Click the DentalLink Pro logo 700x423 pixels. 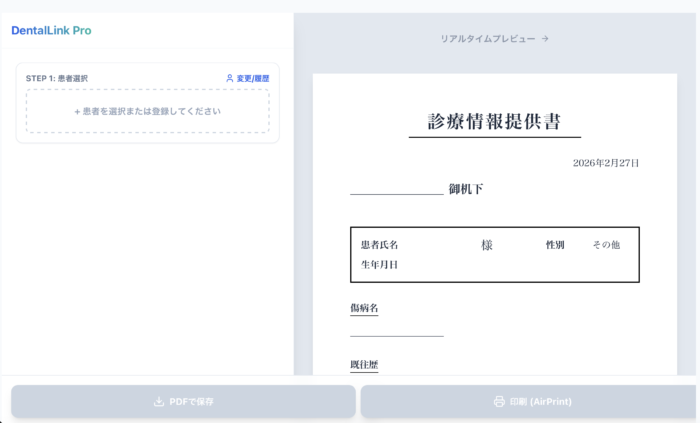[51, 31]
